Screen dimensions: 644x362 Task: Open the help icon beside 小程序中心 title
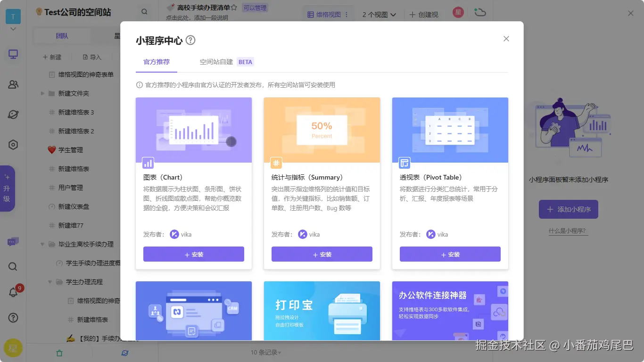click(190, 41)
